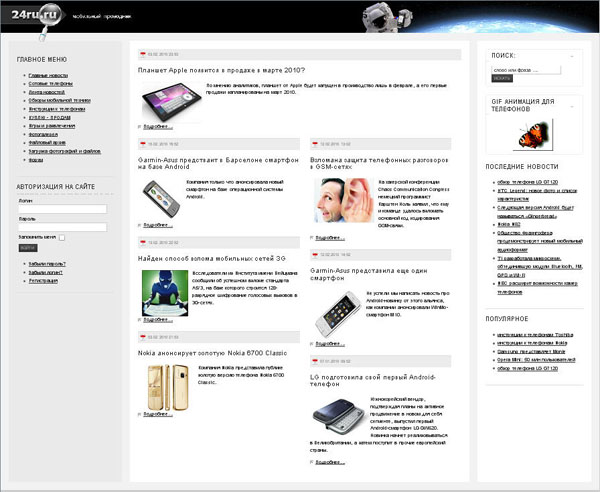The width and height of the screenshot is (600, 492).
Task: Open 'Opera Mini: 50 млн пользователей' link
Action: (x=536, y=360)
